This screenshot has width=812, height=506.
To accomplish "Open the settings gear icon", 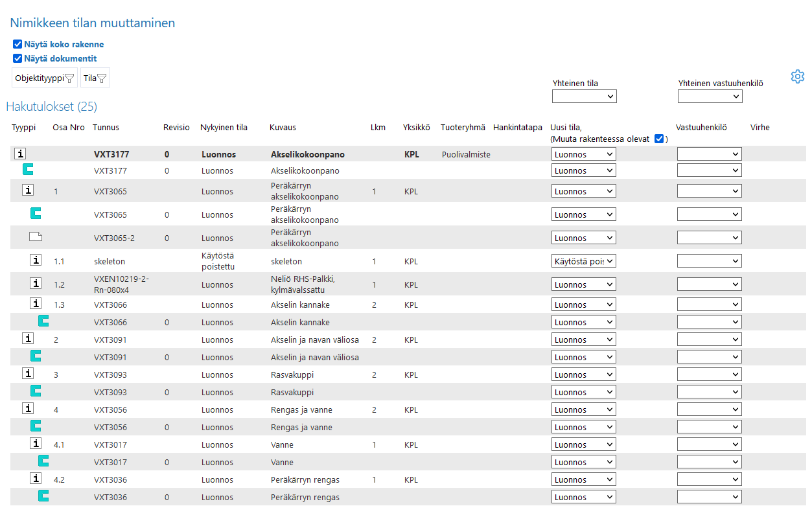I will click(x=797, y=76).
